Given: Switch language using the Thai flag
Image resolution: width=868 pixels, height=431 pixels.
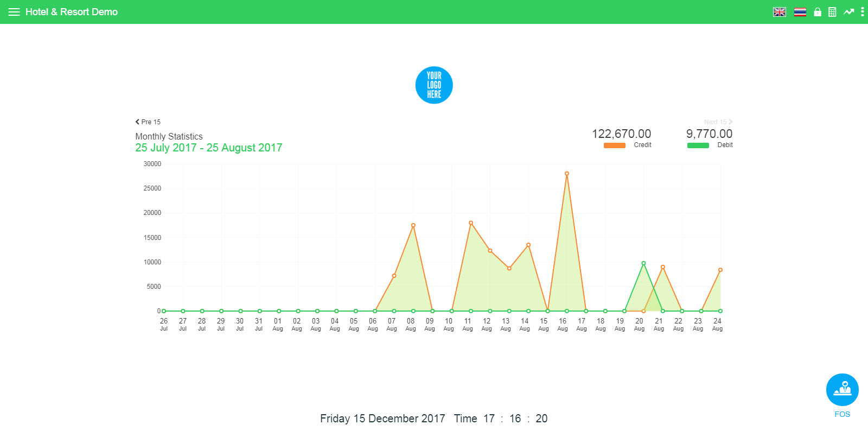Looking at the screenshot, I should click(x=800, y=12).
